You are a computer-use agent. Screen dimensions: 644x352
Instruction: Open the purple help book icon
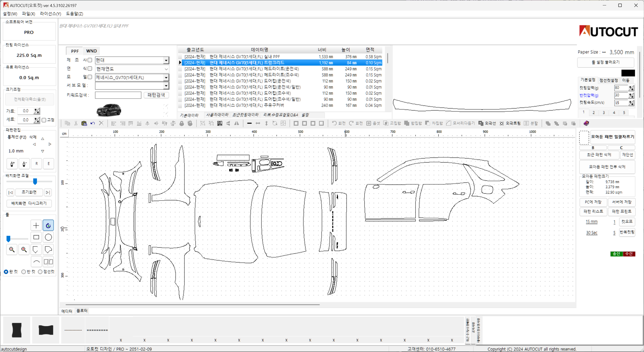pos(586,123)
